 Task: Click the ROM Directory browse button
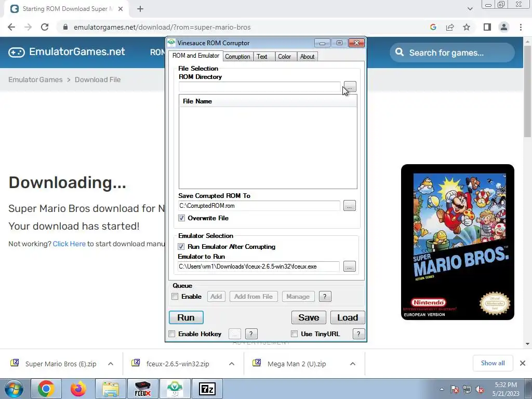[x=350, y=87]
